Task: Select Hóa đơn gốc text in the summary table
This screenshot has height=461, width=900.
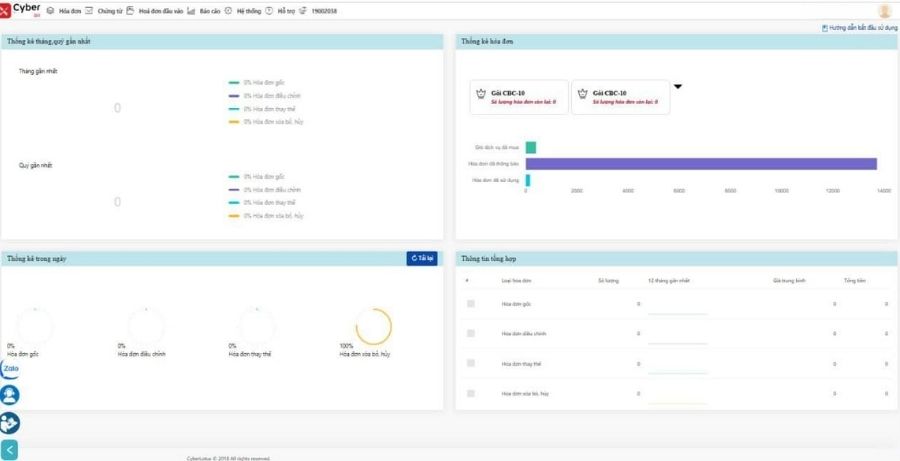Action: [x=517, y=304]
